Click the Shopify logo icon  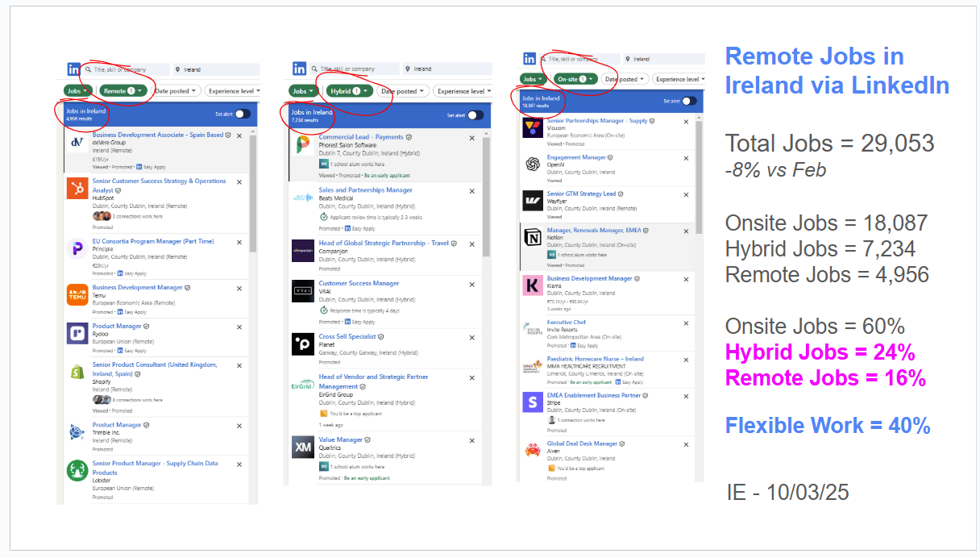77,372
